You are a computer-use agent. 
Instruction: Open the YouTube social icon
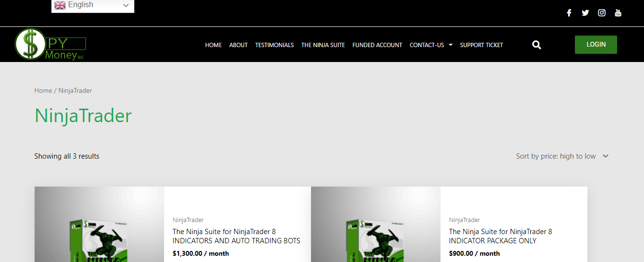pyautogui.click(x=618, y=13)
